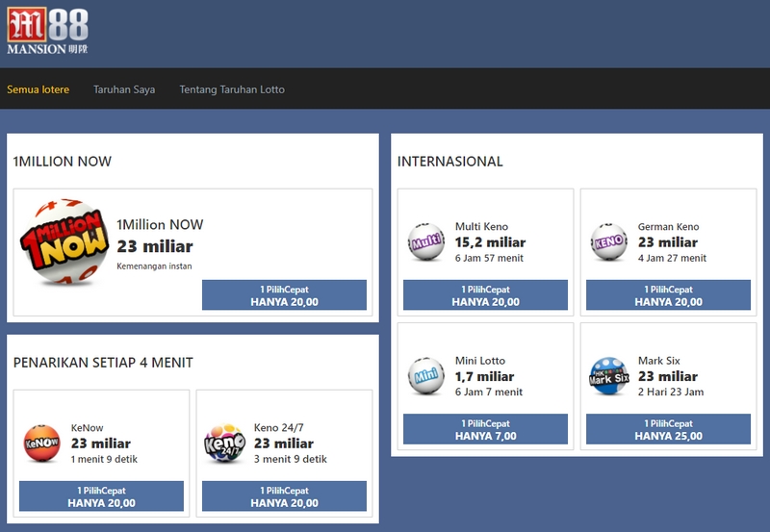Select the Multi Keno ball icon
Screen dimensions: 770x532
[x=426, y=242]
